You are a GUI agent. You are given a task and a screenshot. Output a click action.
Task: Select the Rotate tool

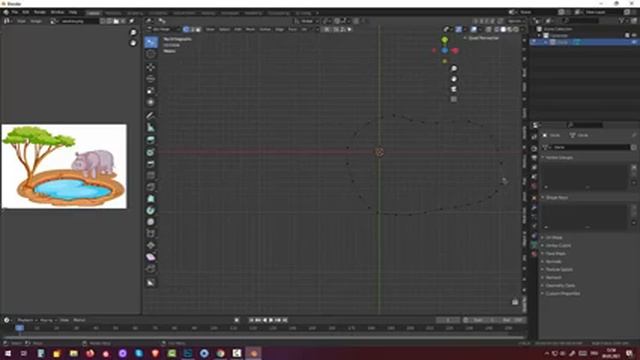click(x=151, y=79)
